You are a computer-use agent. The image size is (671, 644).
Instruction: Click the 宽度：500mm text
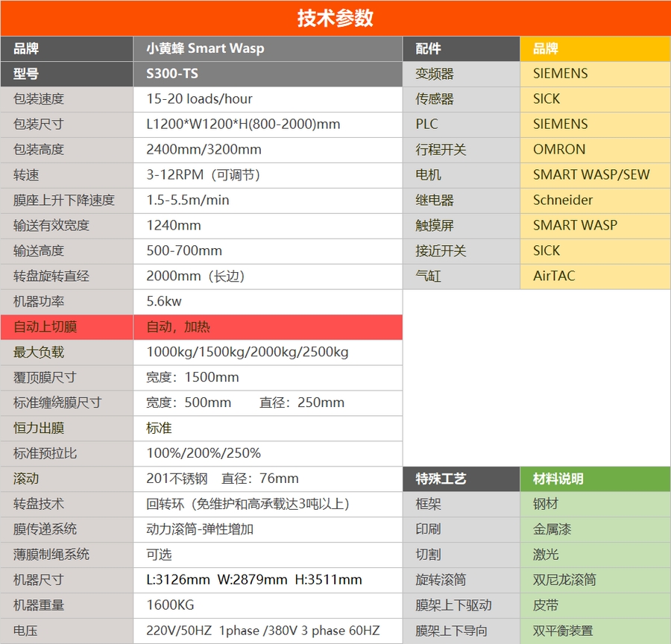pyautogui.click(x=189, y=402)
